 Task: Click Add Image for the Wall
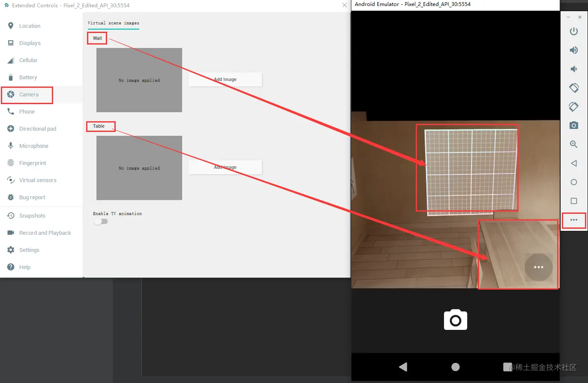pos(225,79)
